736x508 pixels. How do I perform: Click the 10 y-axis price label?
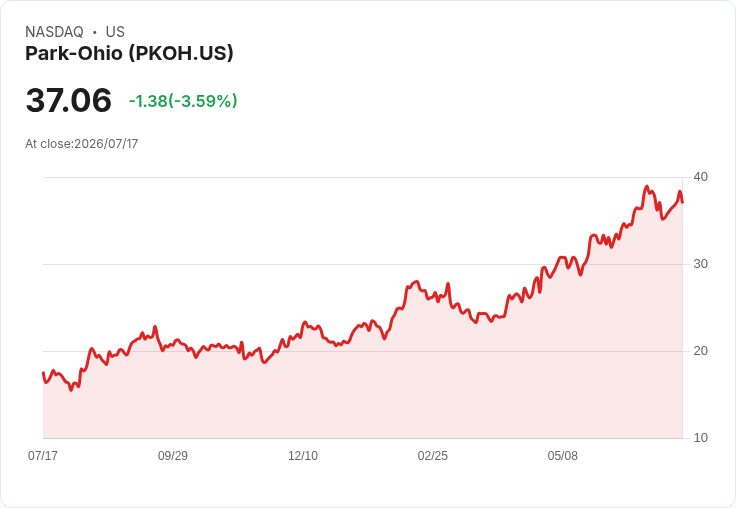coord(700,438)
